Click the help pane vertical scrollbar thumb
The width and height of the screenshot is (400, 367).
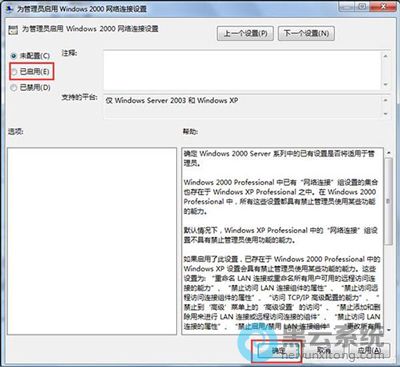coord(389,201)
